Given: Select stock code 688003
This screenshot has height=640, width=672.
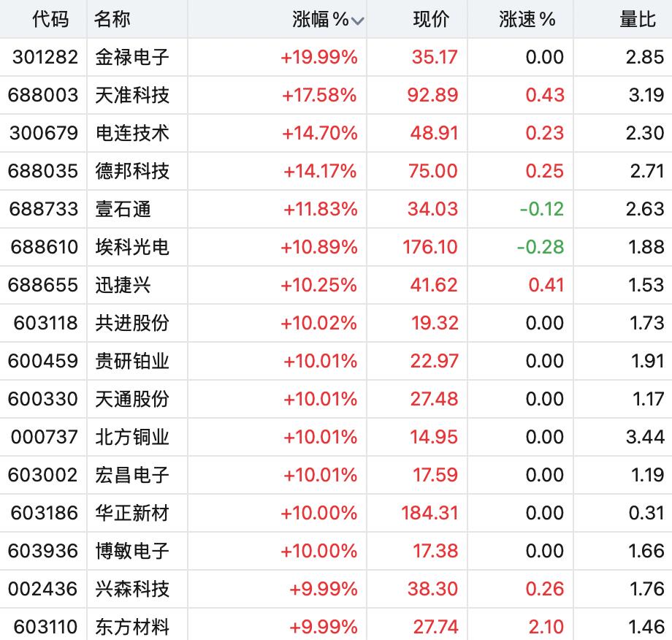Looking at the screenshot, I should (x=43, y=95).
